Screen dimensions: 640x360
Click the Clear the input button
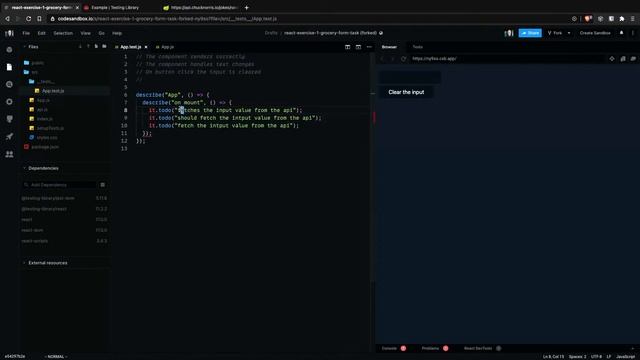(x=406, y=92)
